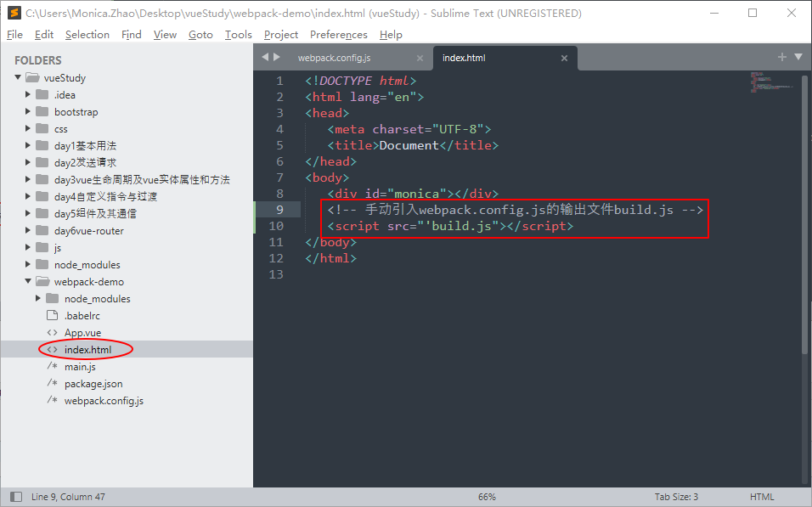Expand the css folder arrow
This screenshot has width=812, height=507.
28,128
